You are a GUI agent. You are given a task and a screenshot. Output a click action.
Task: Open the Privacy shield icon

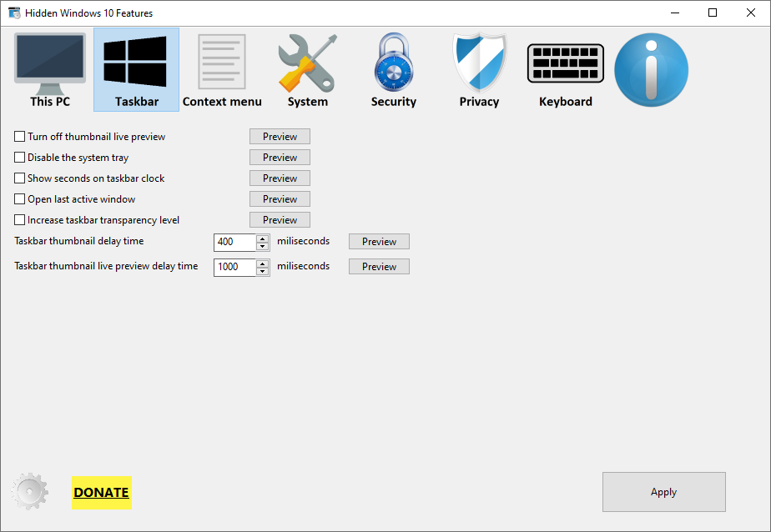click(x=480, y=70)
